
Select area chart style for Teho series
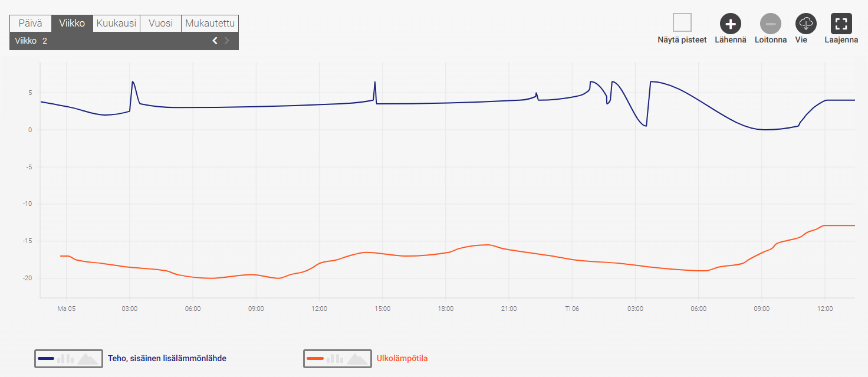[x=88, y=358]
